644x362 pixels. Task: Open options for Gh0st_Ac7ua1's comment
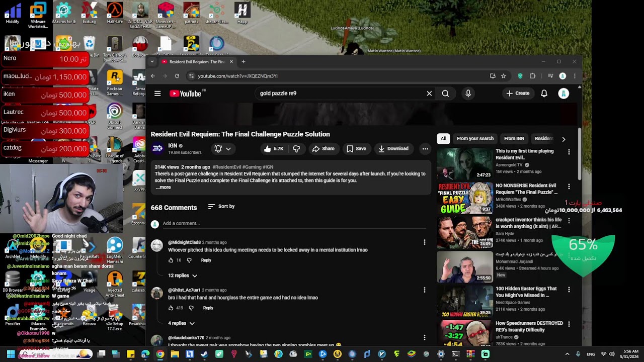(425, 290)
